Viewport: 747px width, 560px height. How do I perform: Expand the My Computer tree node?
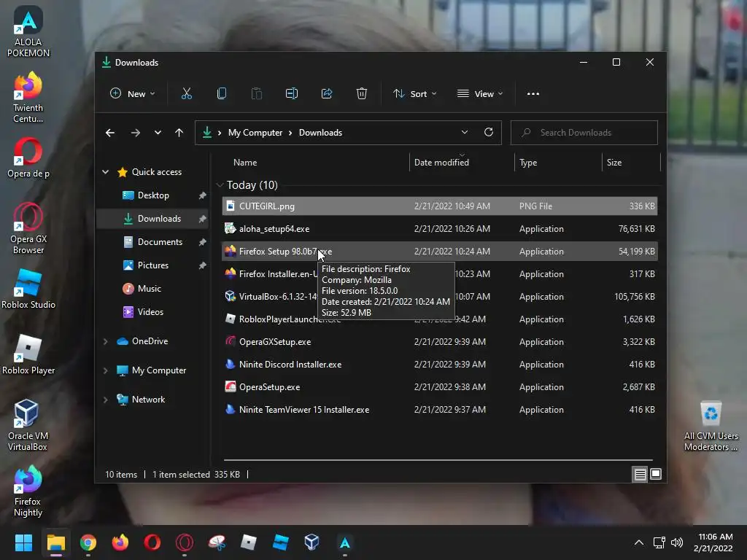click(105, 370)
